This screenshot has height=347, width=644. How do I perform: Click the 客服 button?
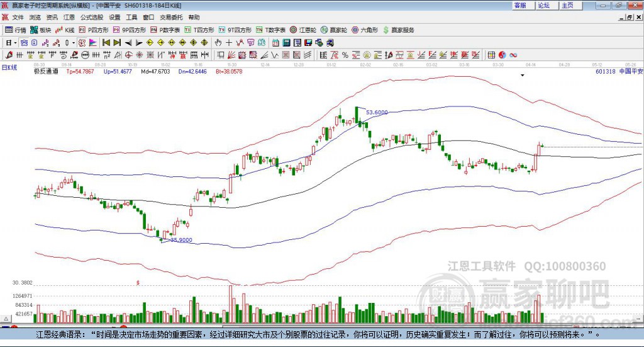(524, 5)
